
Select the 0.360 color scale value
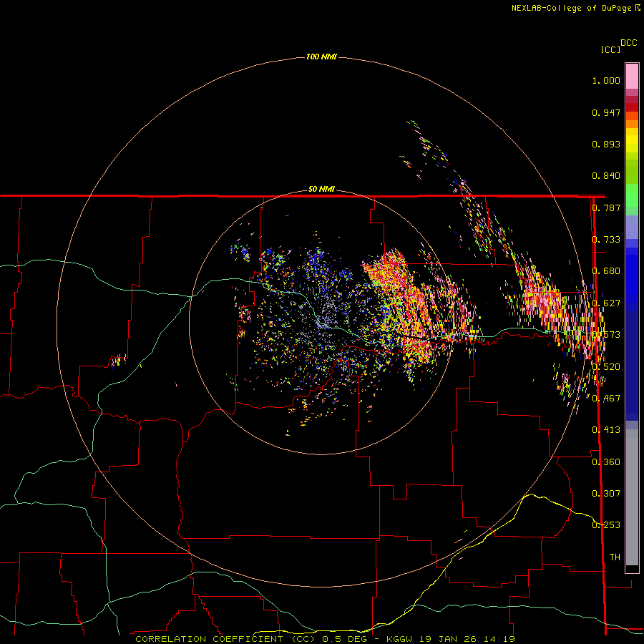pos(606,462)
